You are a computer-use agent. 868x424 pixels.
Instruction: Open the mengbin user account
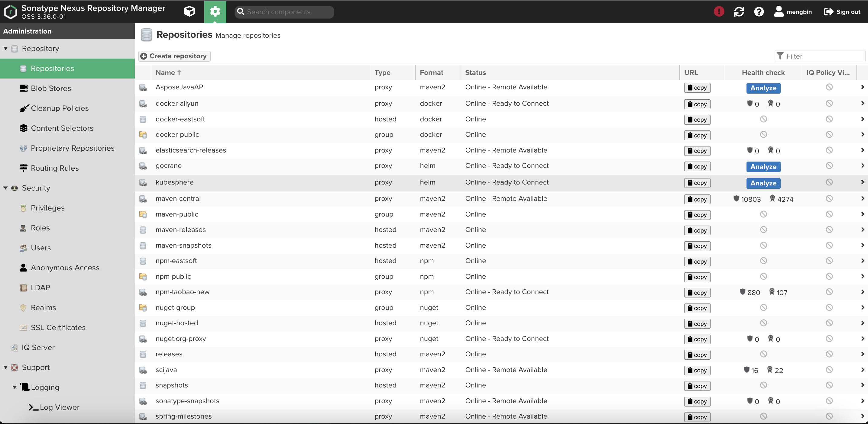(x=792, y=12)
